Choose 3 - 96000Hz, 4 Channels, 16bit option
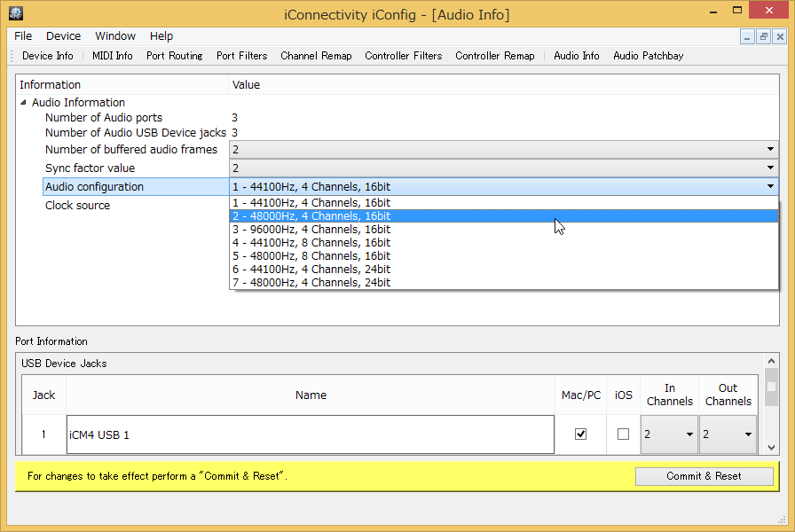 [504, 229]
